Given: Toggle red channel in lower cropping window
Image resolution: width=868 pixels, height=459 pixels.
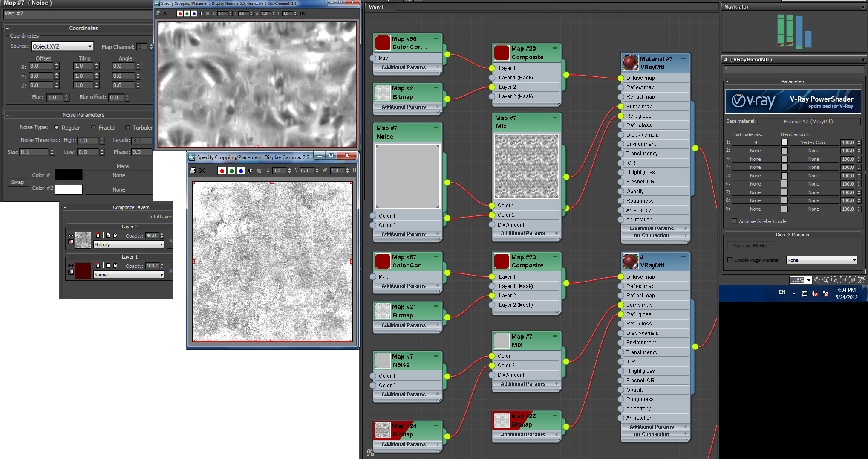Looking at the screenshot, I should [x=222, y=171].
